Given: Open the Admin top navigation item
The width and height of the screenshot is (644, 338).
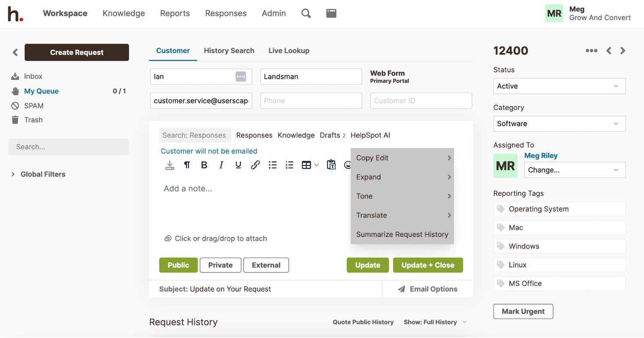Looking at the screenshot, I should (274, 13).
